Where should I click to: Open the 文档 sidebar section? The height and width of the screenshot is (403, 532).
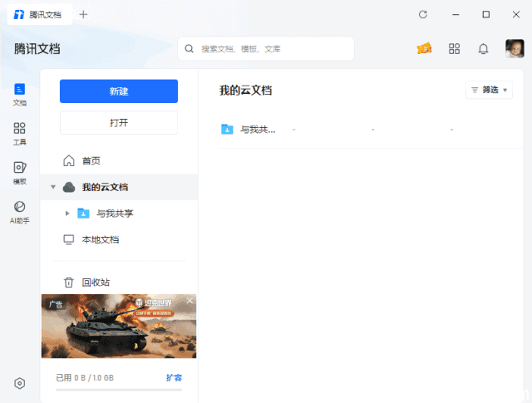tap(20, 93)
